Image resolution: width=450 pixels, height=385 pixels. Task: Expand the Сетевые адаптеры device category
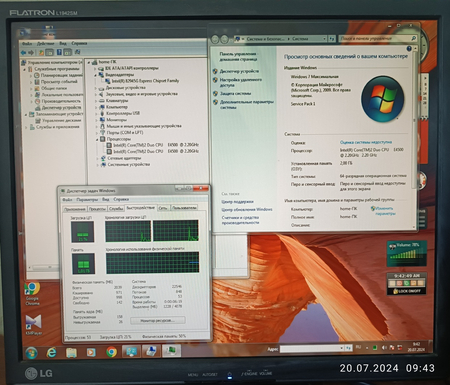point(97,158)
